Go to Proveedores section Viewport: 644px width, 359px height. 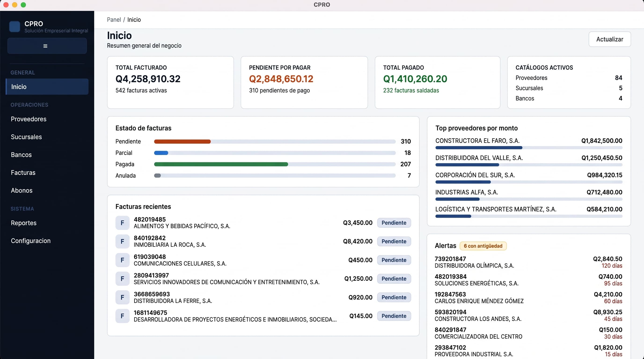47,119
